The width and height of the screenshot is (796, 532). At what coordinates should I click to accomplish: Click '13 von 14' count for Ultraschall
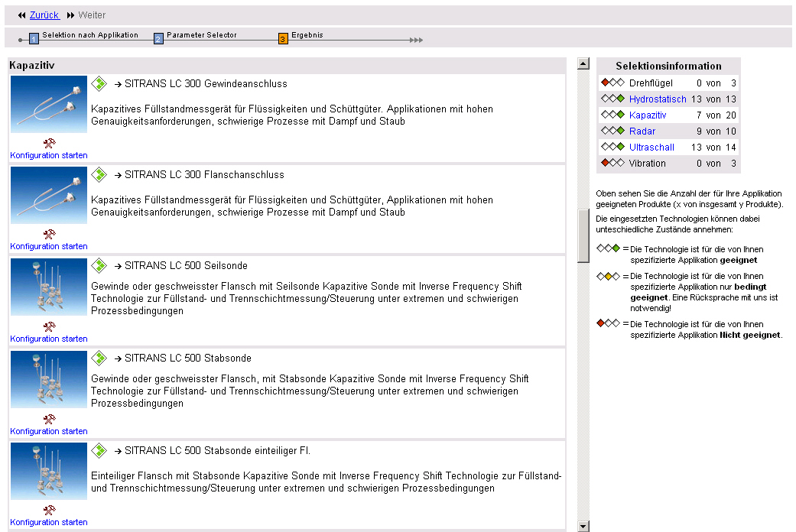tap(713, 148)
